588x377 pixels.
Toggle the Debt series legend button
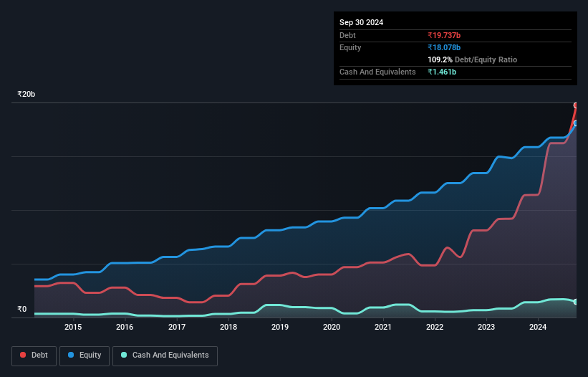coord(34,355)
